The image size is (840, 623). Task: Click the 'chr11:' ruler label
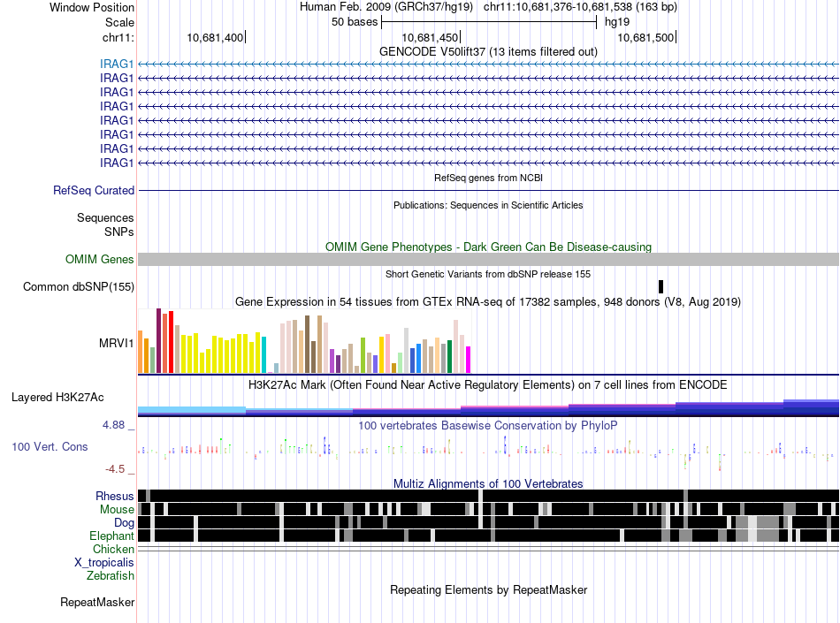pos(118,37)
